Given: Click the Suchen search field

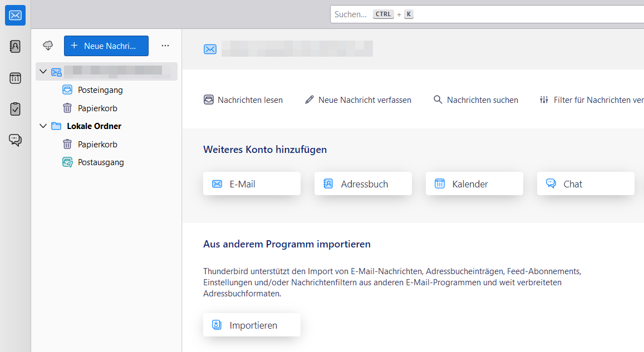Looking at the screenshot, I should (x=487, y=14).
